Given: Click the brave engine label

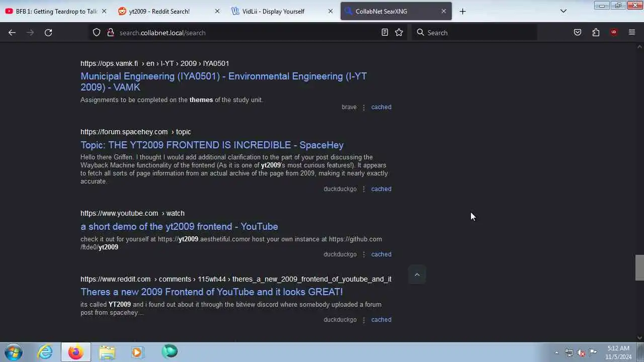Looking at the screenshot, I should (x=349, y=107).
